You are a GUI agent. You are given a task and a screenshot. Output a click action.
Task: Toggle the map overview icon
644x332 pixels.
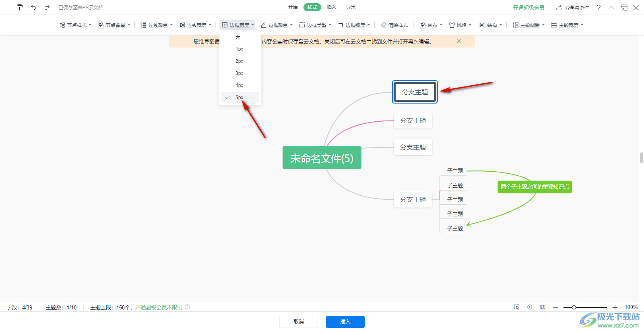(543, 307)
